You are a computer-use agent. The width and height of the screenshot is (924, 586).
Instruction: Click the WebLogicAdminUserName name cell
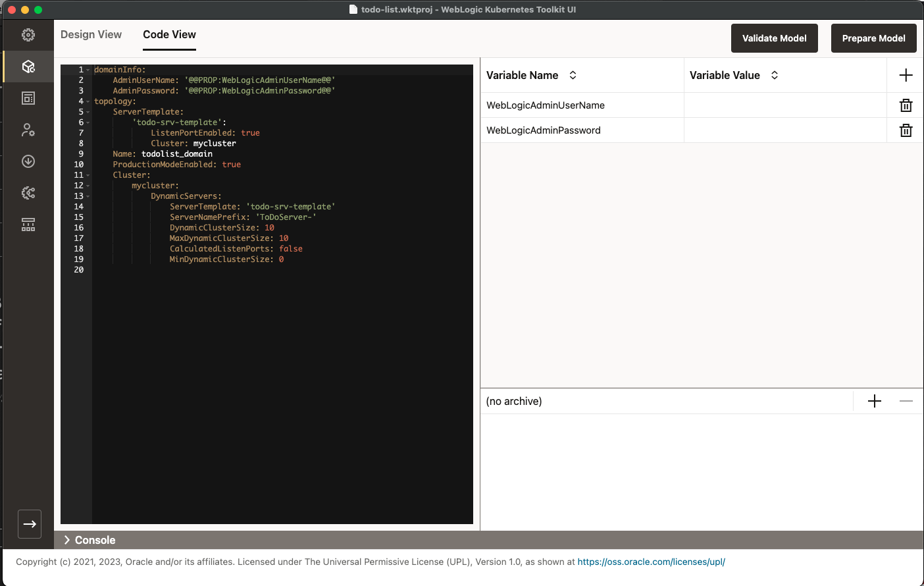coord(582,105)
